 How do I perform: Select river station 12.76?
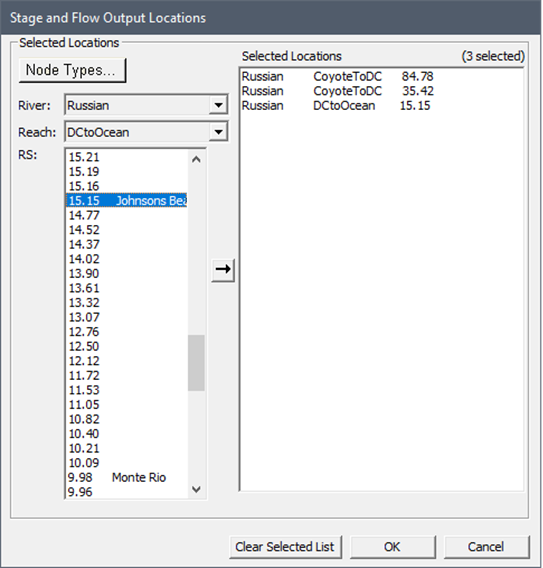coord(127,332)
